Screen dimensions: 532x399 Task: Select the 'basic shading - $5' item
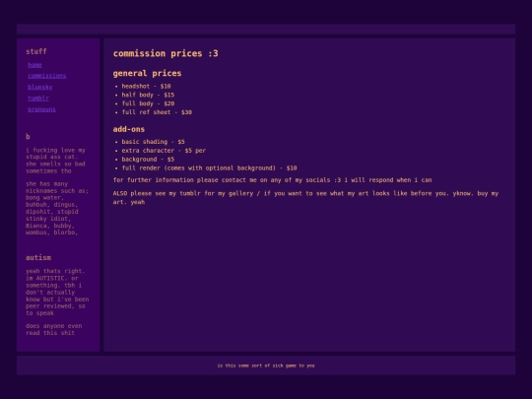click(154, 142)
